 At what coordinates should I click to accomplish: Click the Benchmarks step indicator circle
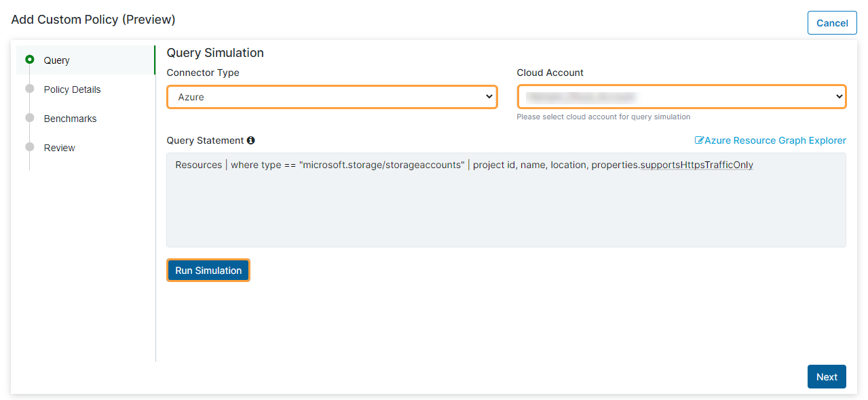click(x=29, y=118)
